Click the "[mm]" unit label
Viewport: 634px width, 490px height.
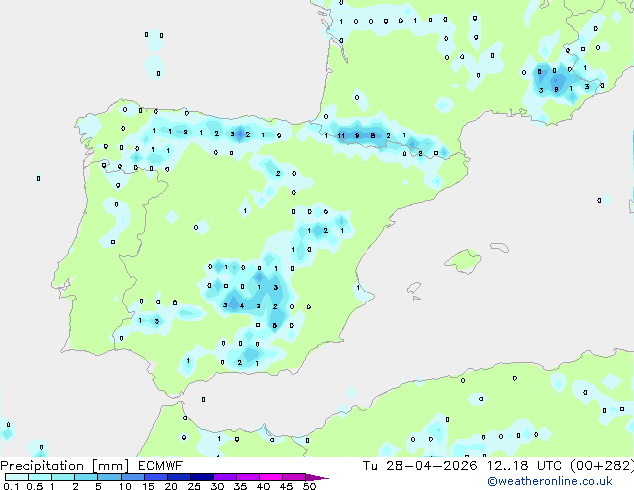tap(110, 466)
